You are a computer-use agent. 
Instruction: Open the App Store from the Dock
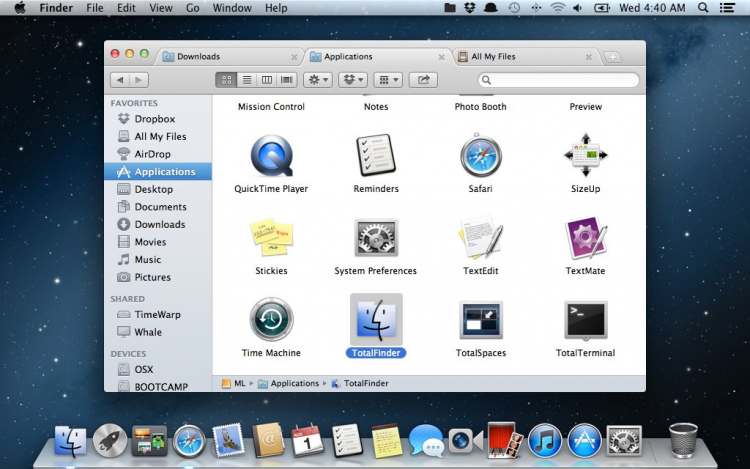pos(584,440)
